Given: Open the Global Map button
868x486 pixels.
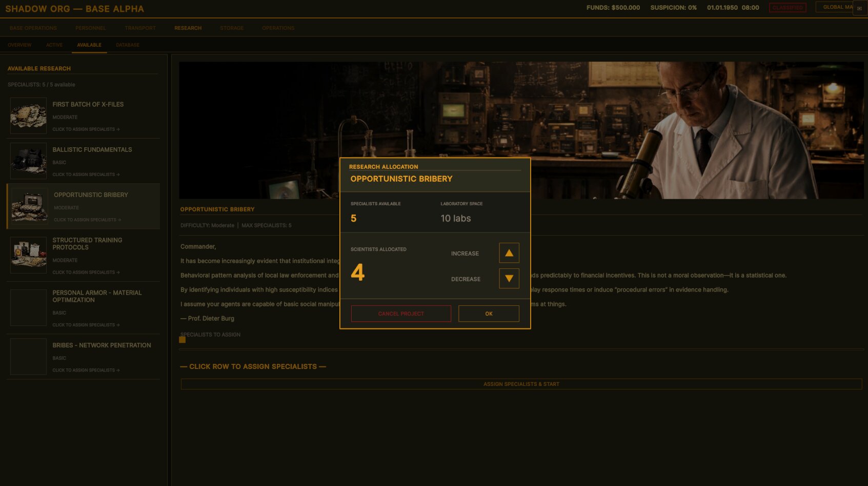Looking at the screenshot, I should [x=834, y=7].
